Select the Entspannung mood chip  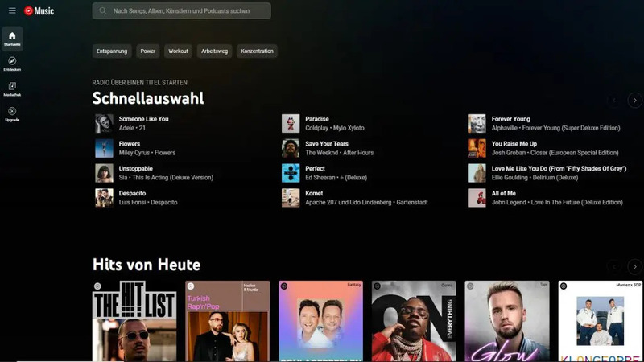coord(112,51)
